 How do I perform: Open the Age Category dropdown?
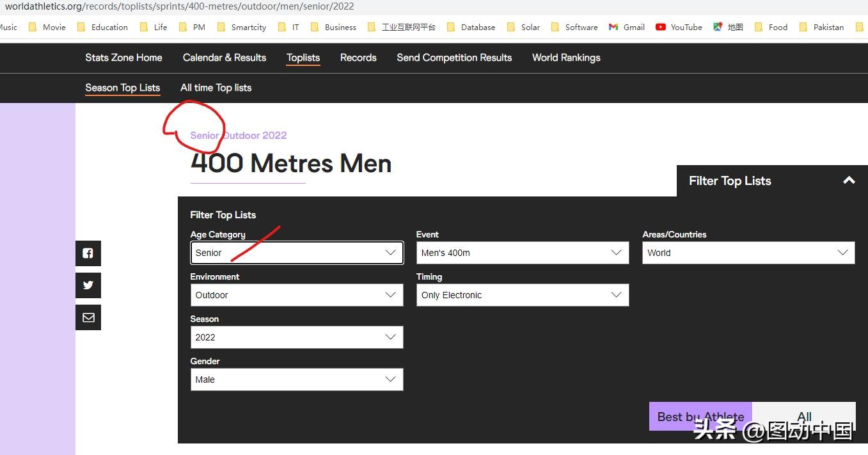(297, 253)
